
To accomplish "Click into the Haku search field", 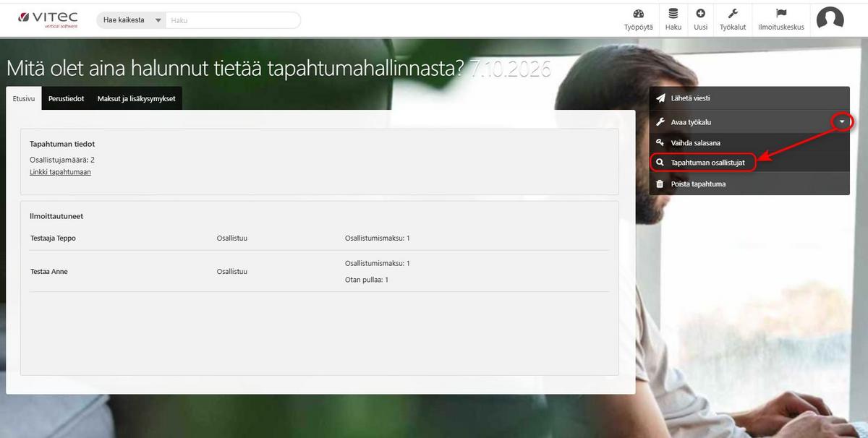I will point(233,20).
